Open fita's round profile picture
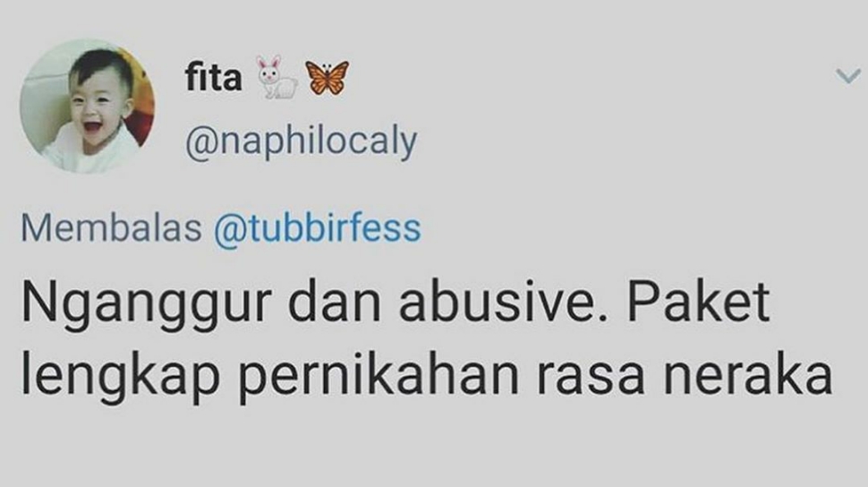Image resolution: width=868 pixels, height=487 pixels. click(x=88, y=106)
